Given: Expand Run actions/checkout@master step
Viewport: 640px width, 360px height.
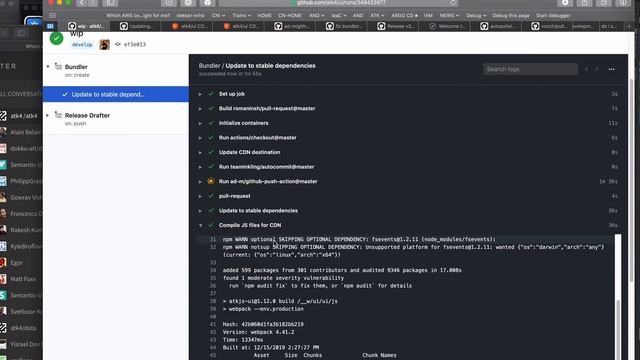Looking at the screenshot, I should click(x=200, y=138).
